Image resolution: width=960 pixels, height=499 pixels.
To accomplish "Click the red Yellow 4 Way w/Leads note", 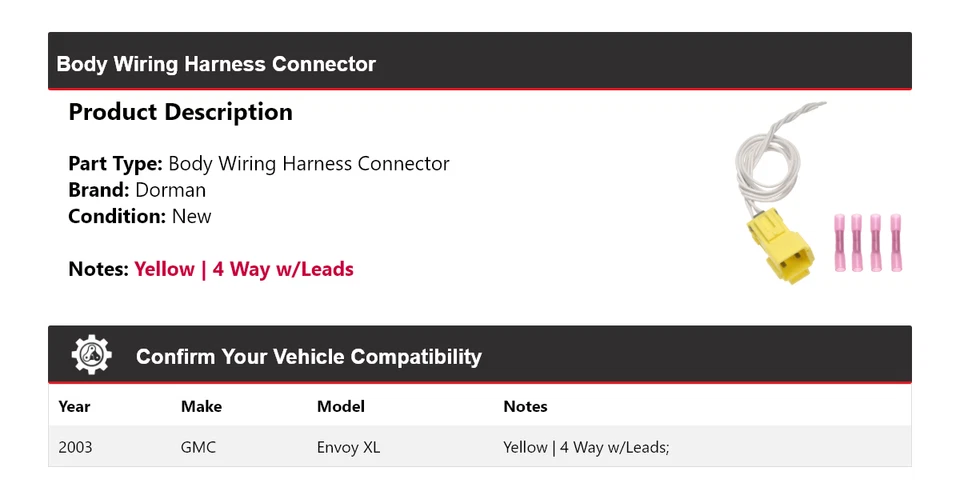I will [244, 269].
